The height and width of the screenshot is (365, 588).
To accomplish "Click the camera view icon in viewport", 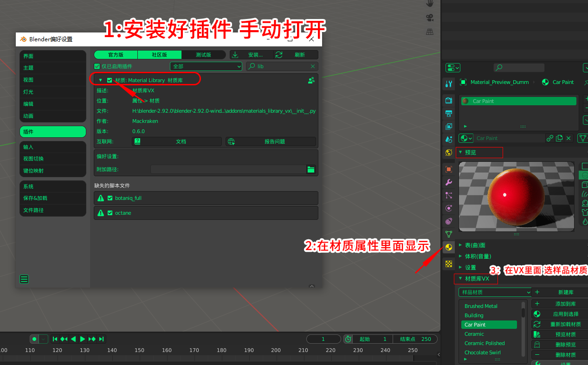I will click(x=430, y=18).
